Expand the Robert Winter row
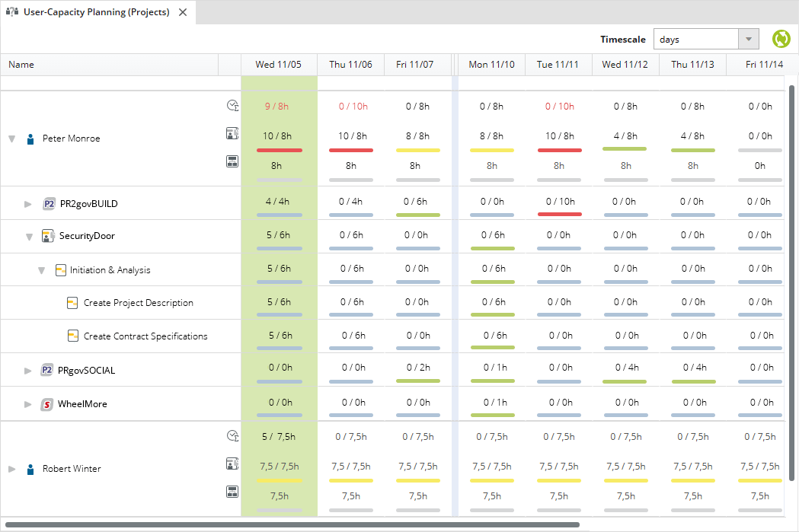The width and height of the screenshot is (799, 532). click(11, 469)
